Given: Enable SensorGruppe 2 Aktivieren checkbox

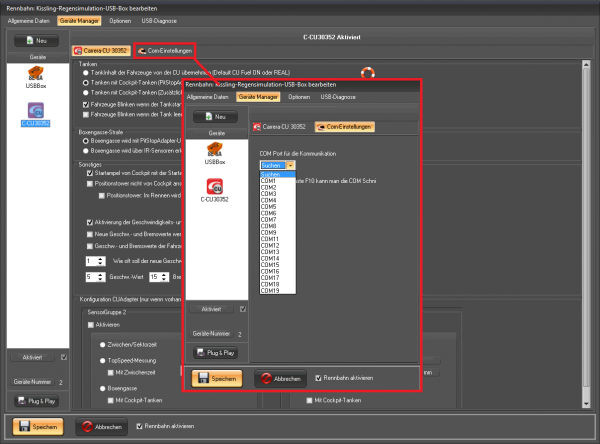Looking at the screenshot, I should 91,325.
